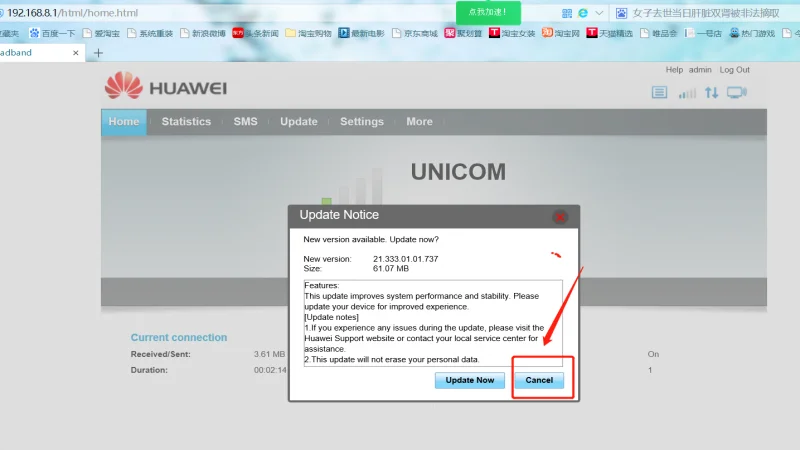Open the 淘宝网 bookmark
This screenshot has height=450, width=800.
click(561, 33)
